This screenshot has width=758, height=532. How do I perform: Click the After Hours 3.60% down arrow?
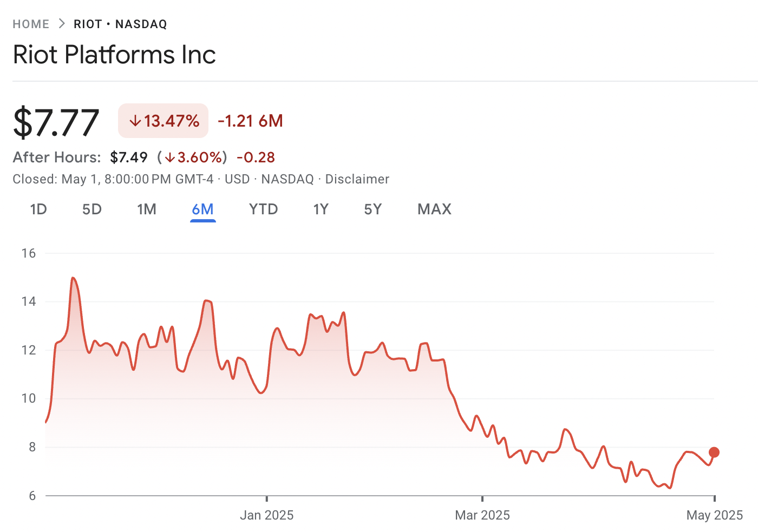170,158
